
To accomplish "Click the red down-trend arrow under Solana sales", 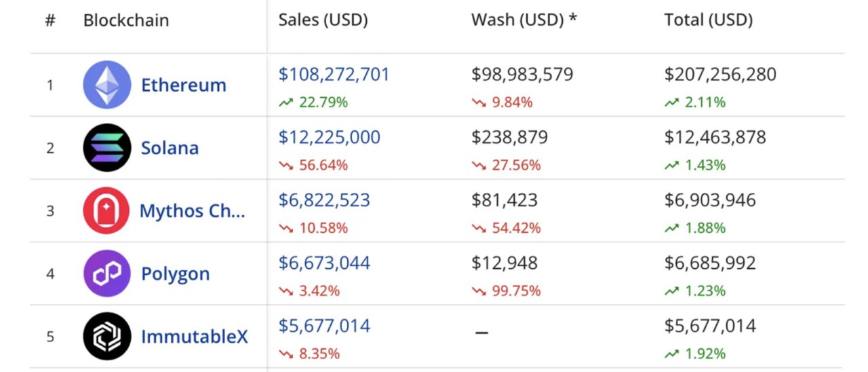I will tap(285, 165).
